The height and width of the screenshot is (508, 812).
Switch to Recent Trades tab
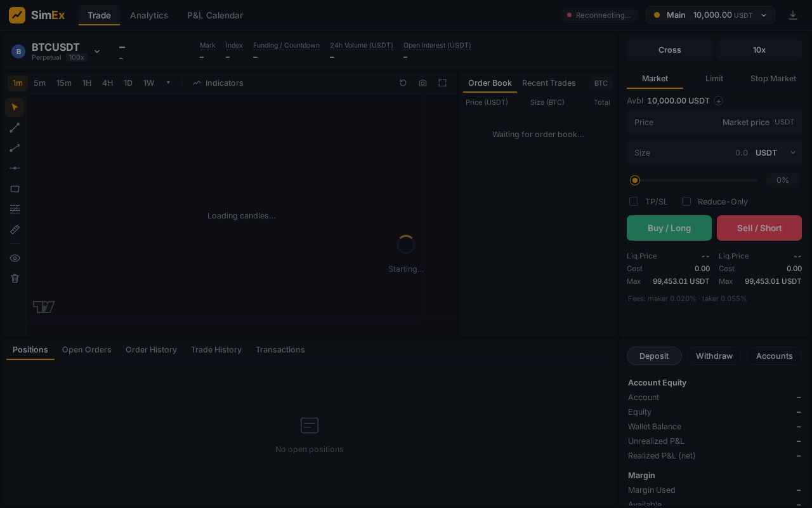549,83
